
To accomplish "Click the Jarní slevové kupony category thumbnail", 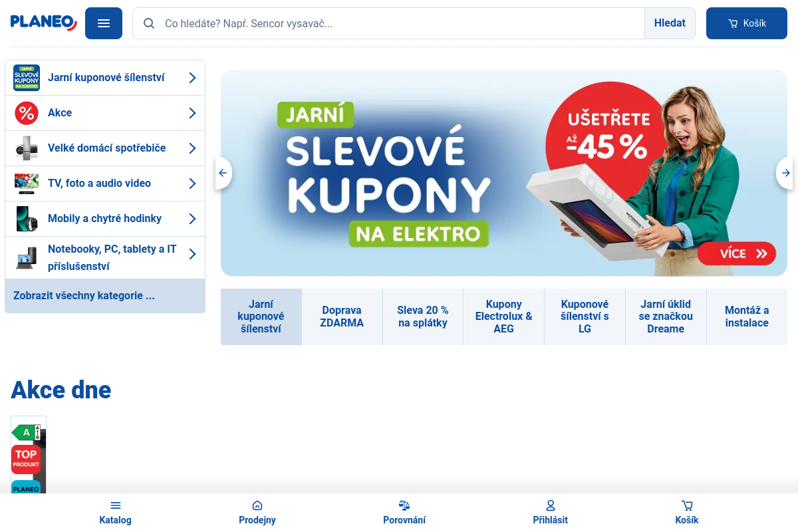I will click(x=27, y=78).
